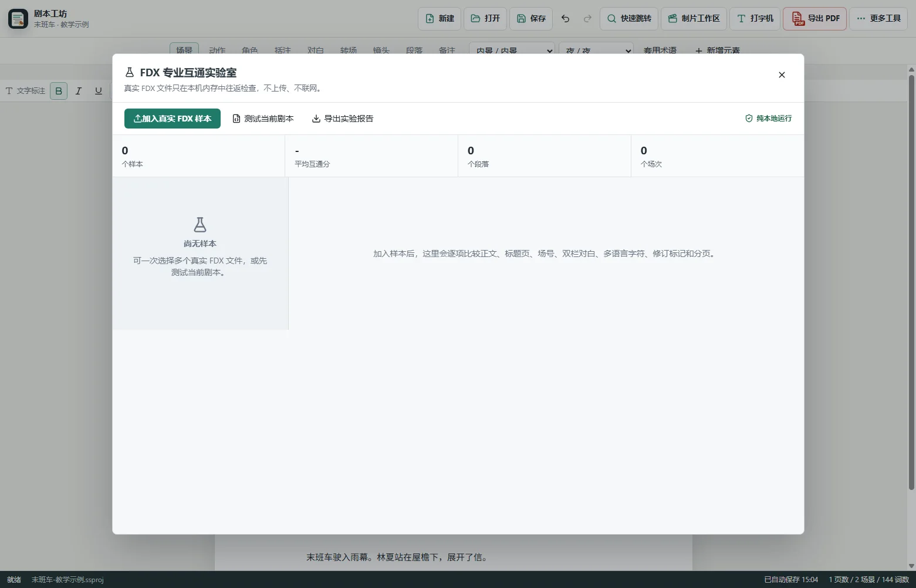The image size is (916, 588).
Task: Click 测试当前剧本 to test current script
Action: (x=263, y=119)
